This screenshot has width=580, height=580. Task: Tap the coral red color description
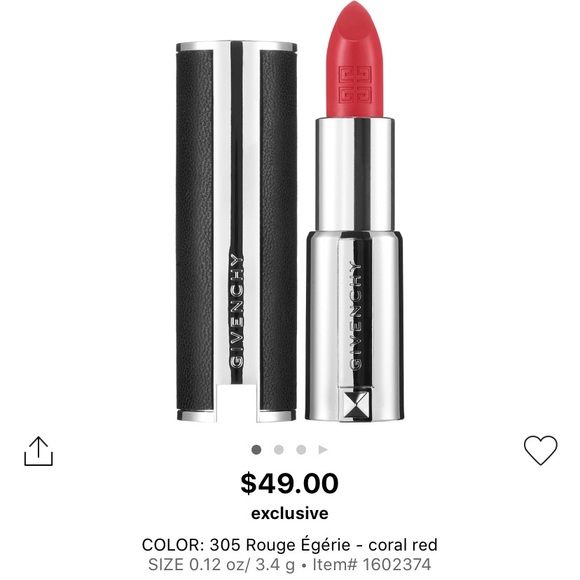coord(403,545)
